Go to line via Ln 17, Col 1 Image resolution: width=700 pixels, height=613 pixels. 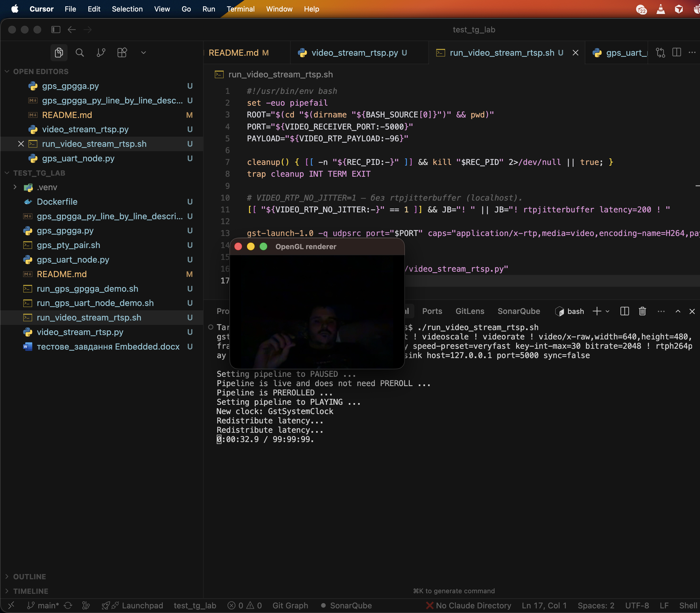click(x=544, y=606)
